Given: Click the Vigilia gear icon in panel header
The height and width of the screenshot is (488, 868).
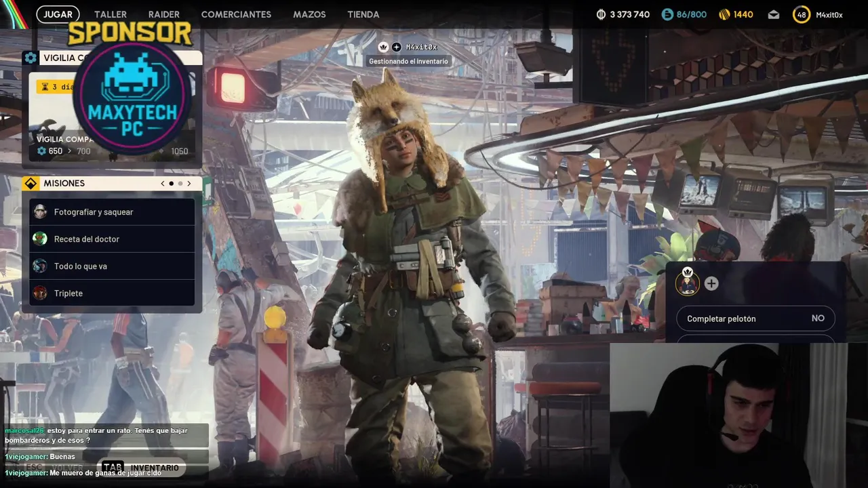Looking at the screenshot, I should [31, 58].
